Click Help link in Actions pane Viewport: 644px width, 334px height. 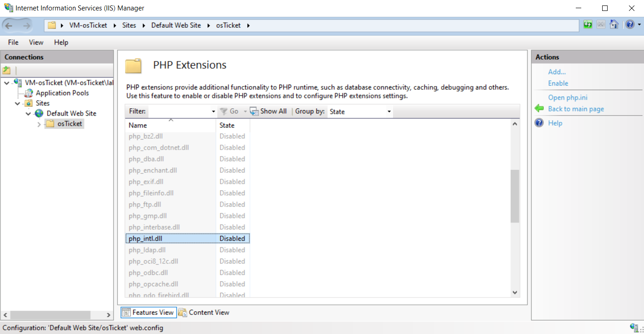555,123
